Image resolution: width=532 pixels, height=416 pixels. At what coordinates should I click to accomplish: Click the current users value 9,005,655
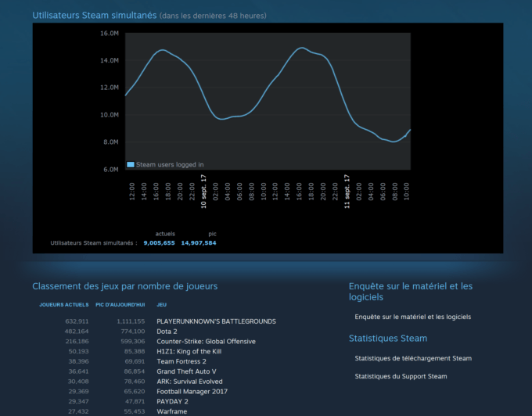[159, 242]
